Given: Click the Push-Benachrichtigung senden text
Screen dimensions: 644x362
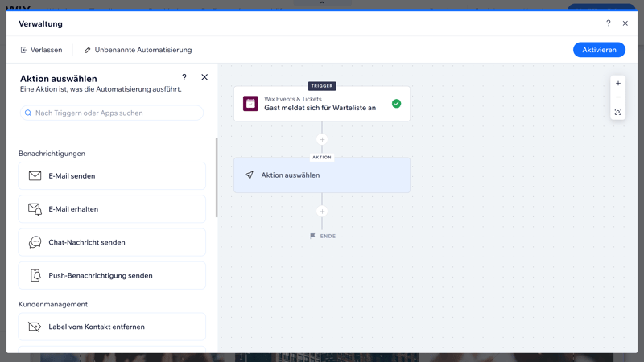Looking at the screenshot, I should coord(101,275).
